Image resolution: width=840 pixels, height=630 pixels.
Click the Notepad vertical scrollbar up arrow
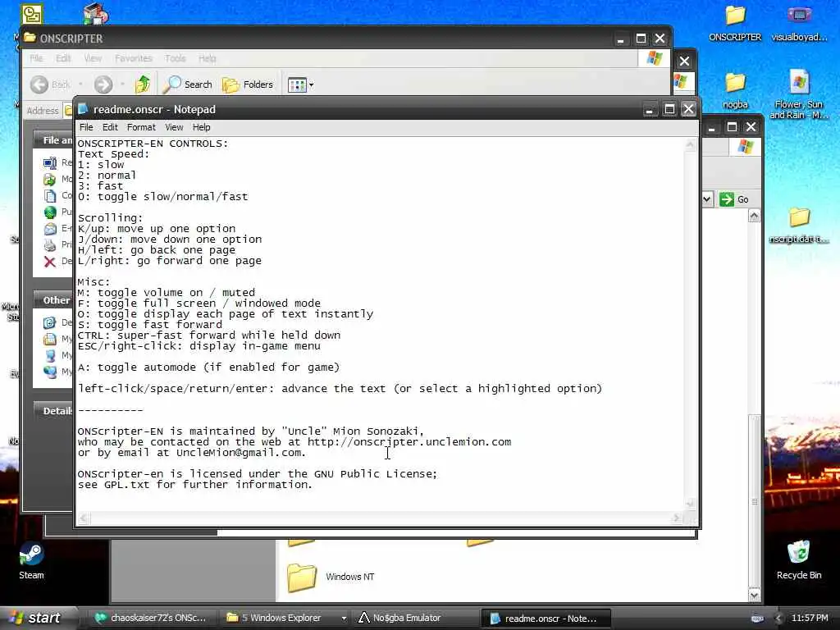point(690,144)
